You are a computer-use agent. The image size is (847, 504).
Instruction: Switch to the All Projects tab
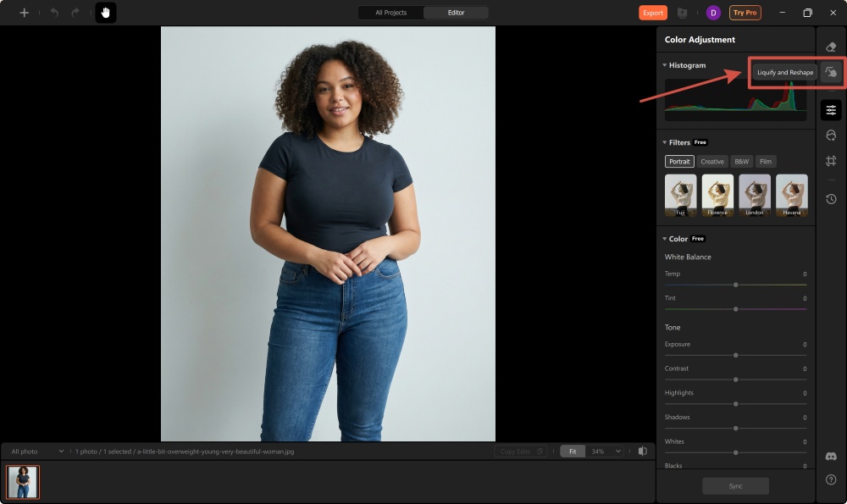tap(390, 13)
